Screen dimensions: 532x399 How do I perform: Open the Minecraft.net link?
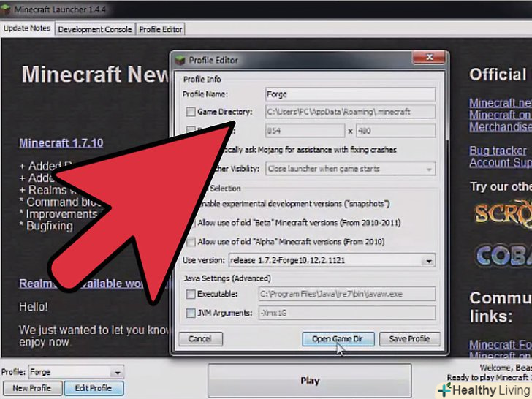(501, 103)
